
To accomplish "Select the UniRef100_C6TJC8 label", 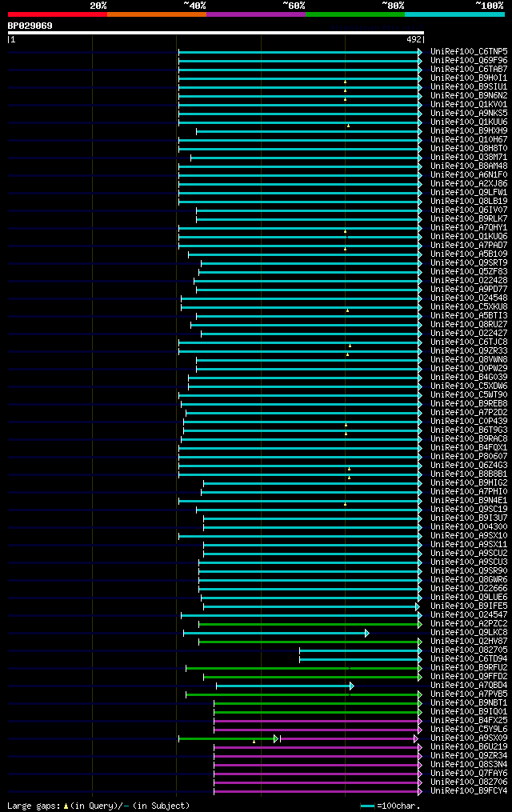I will click(x=469, y=342).
